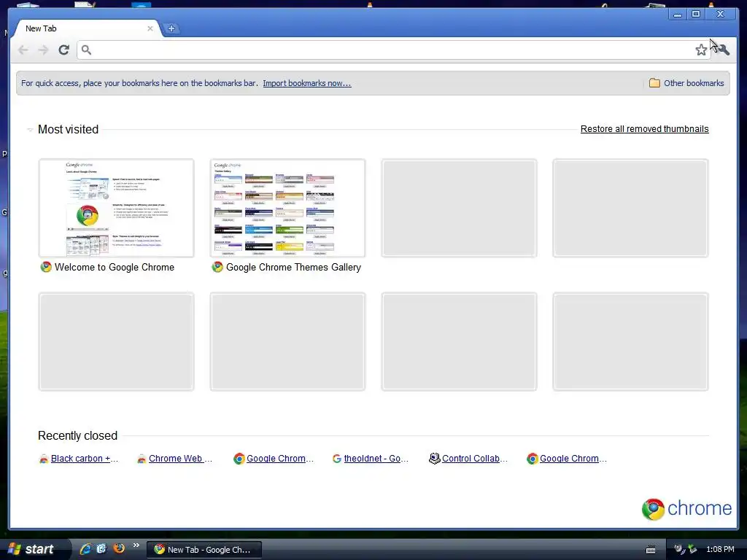Click Restore all removed thumbnails
This screenshot has height=560, width=747.
tap(644, 129)
